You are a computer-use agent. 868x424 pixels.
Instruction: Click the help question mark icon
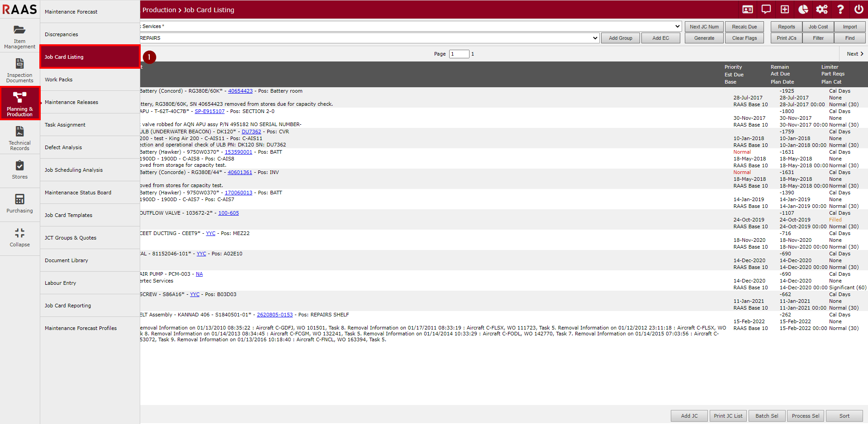pos(840,9)
